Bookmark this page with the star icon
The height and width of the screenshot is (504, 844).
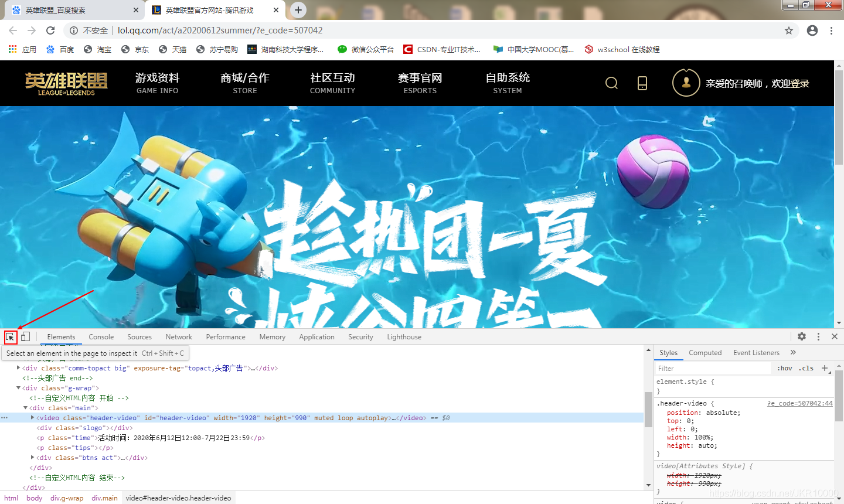point(789,30)
